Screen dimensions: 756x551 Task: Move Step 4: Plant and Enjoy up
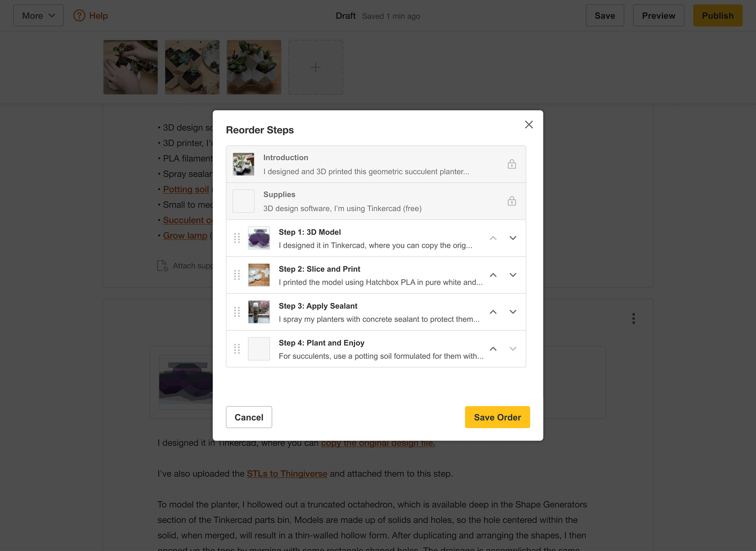coord(493,349)
